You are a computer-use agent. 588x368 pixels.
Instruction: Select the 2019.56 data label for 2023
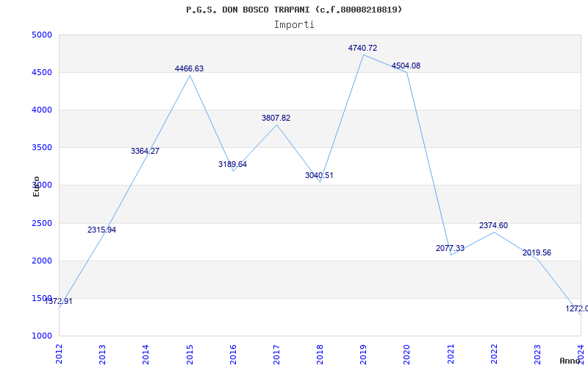click(537, 252)
